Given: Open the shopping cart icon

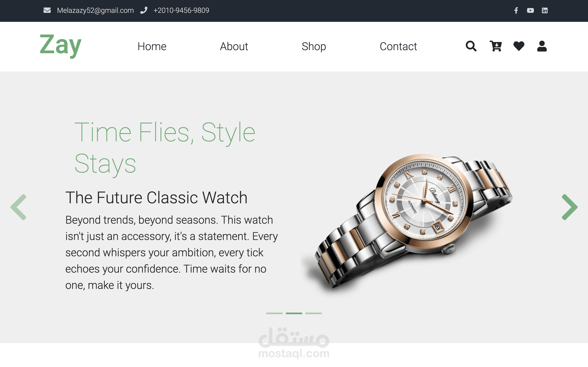Looking at the screenshot, I should [496, 46].
